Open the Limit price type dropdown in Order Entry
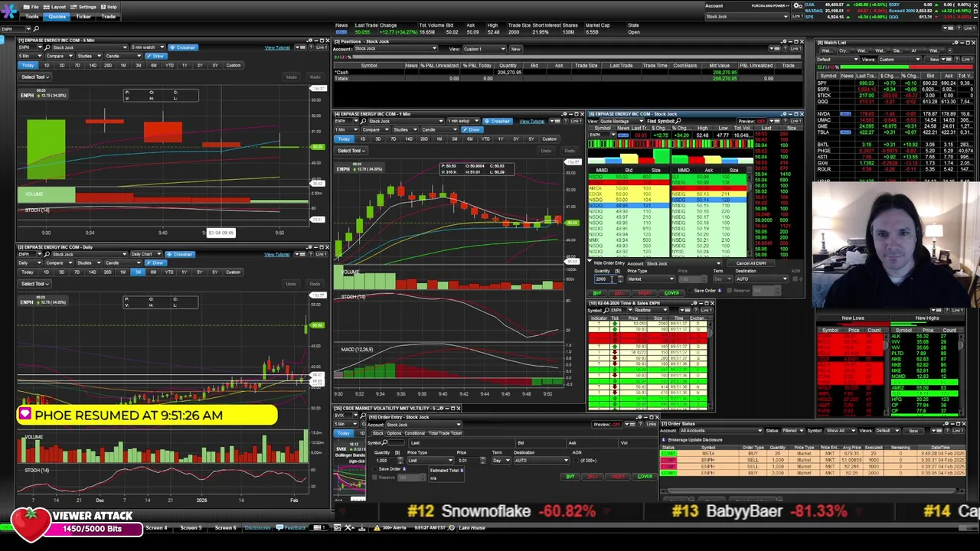The image size is (980, 551). pos(430,461)
